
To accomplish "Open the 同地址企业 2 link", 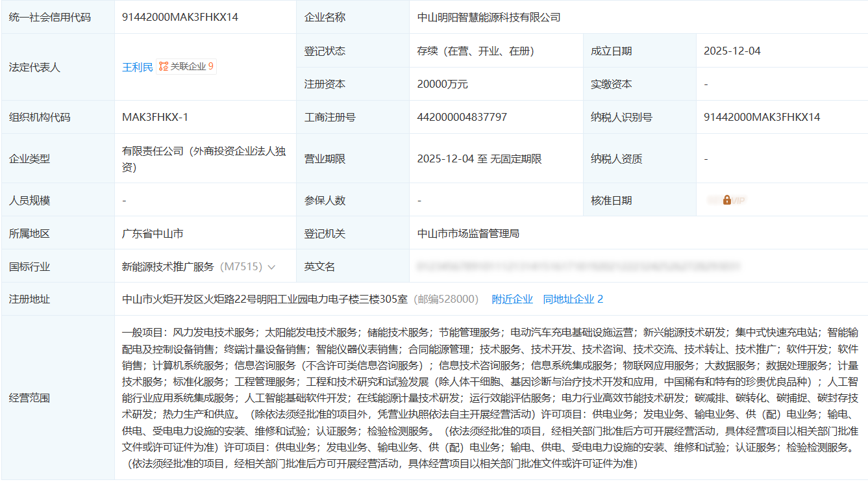I will 573,299.
